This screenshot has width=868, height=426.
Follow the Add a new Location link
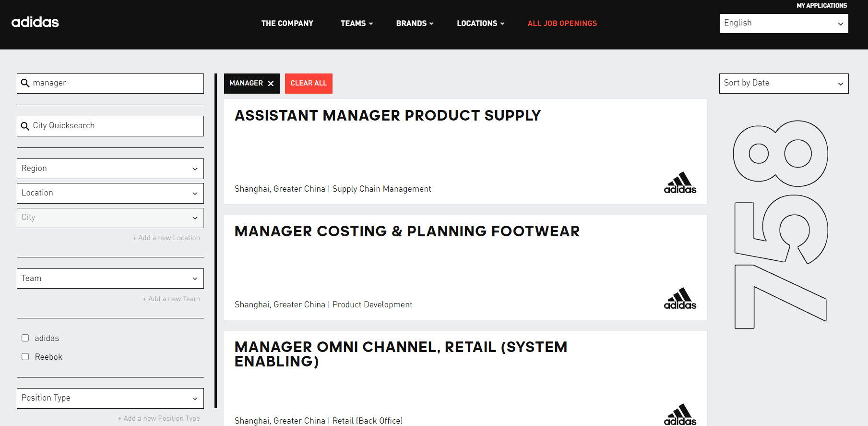click(x=166, y=237)
